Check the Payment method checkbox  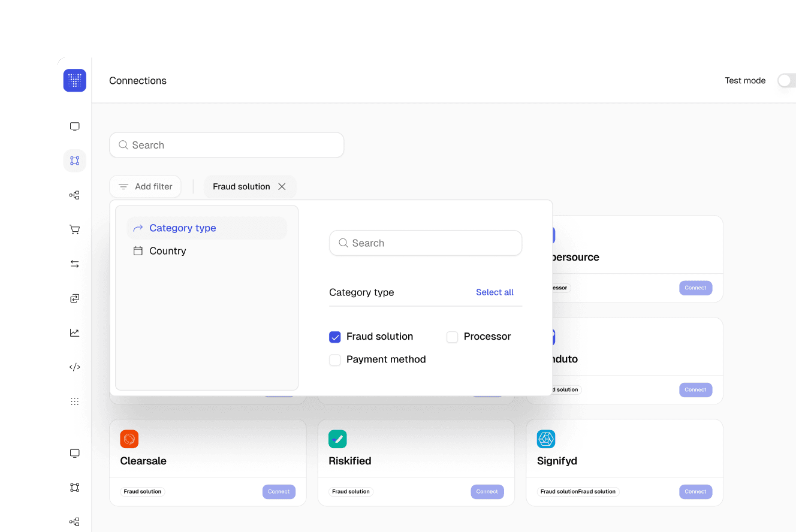pos(335,359)
